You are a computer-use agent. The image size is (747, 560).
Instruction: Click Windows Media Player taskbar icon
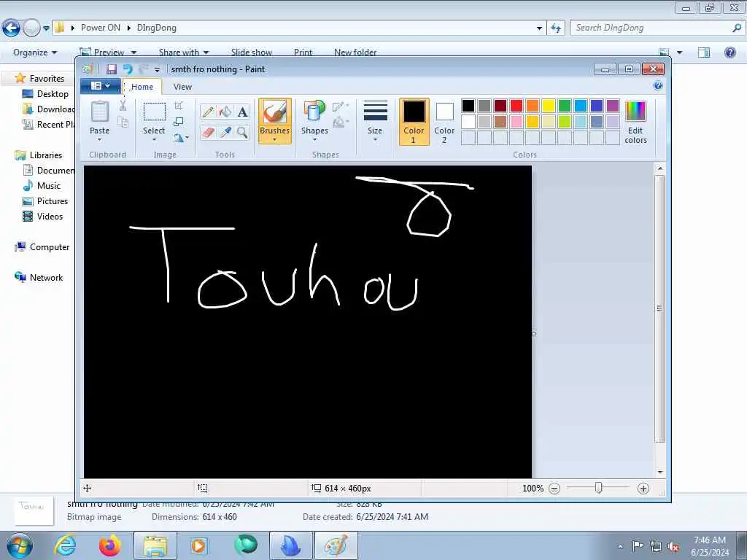click(x=199, y=545)
